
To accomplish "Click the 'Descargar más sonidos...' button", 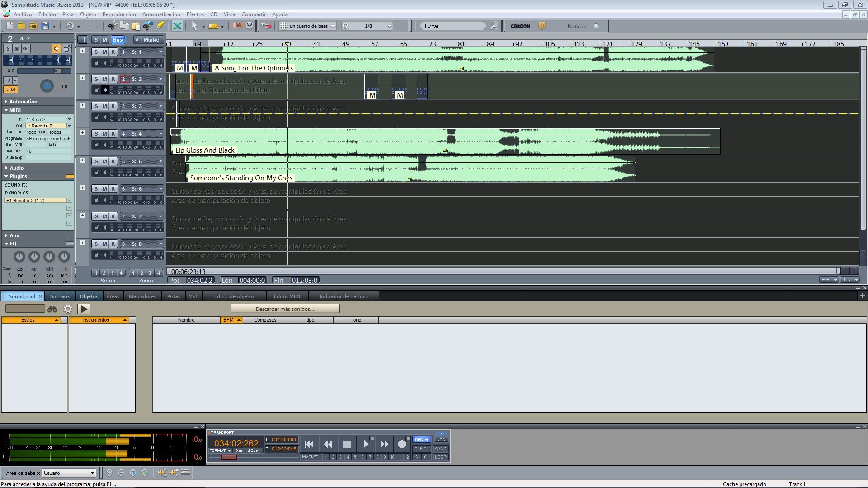I will tap(285, 309).
